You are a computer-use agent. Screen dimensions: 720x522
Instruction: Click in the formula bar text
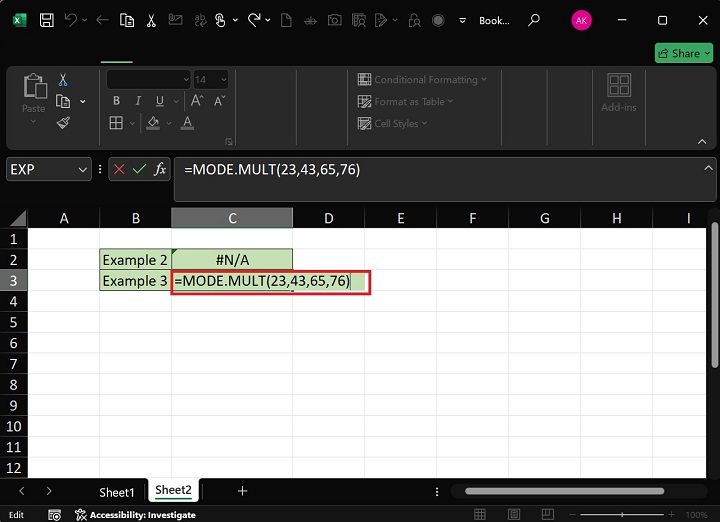tap(272, 170)
